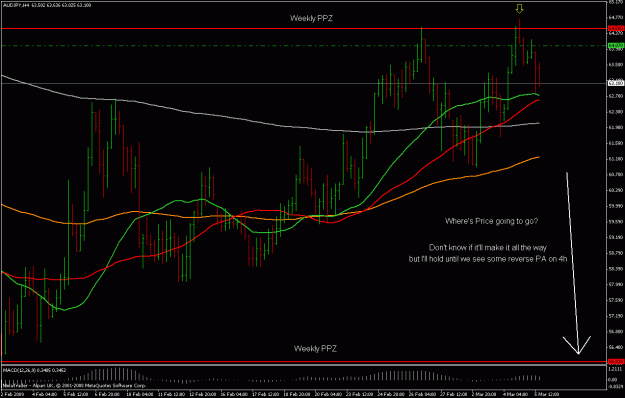Click the '5 Mar 12:00' time axis label

pyautogui.click(x=546, y=394)
